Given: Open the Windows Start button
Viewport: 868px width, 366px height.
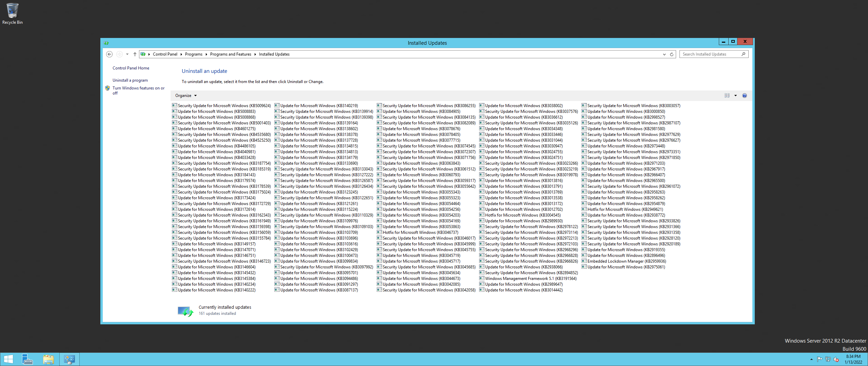Looking at the screenshot, I should [8, 359].
